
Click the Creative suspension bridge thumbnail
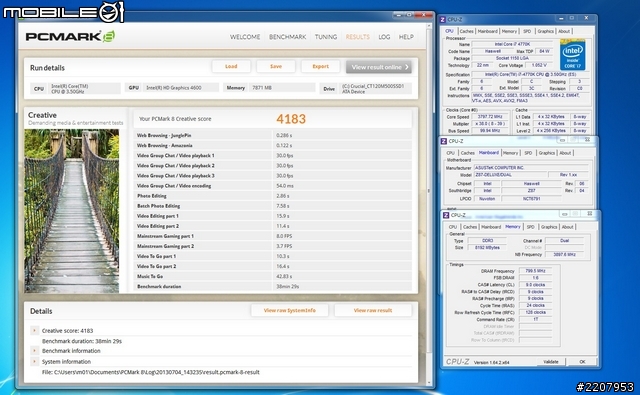click(x=72, y=211)
